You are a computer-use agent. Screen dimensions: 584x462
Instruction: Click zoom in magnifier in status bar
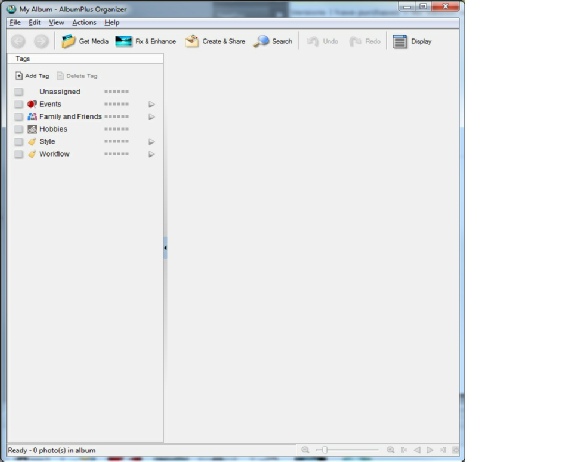click(390, 450)
